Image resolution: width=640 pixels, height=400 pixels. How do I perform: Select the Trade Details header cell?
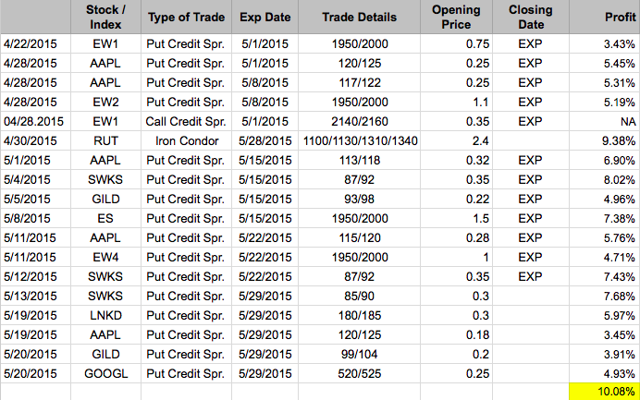pyautogui.click(x=359, y=17)
